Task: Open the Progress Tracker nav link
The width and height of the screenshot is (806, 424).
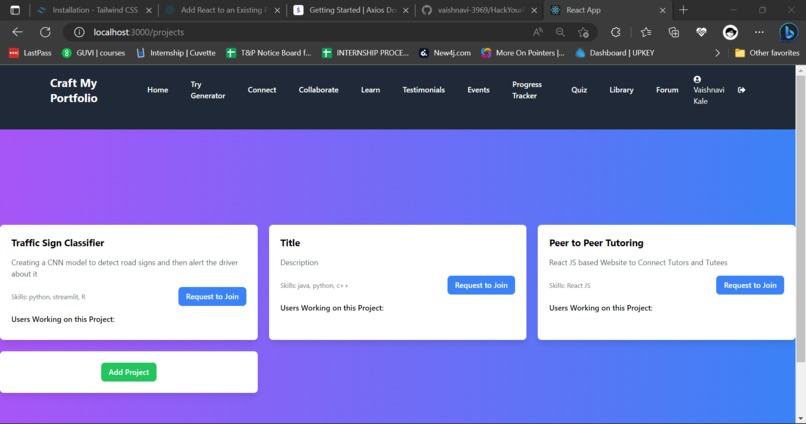Action: 527,90
